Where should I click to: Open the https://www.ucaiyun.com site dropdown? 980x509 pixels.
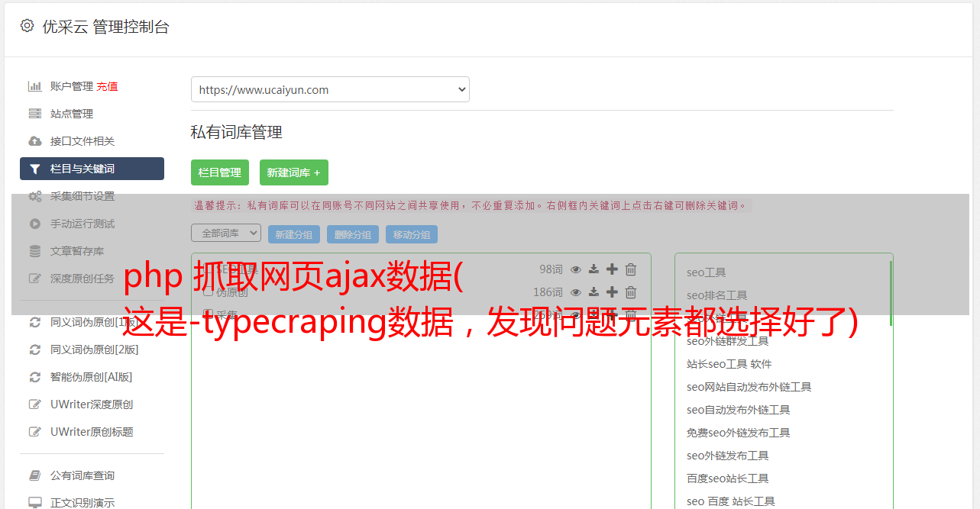[x=330, y=89]
